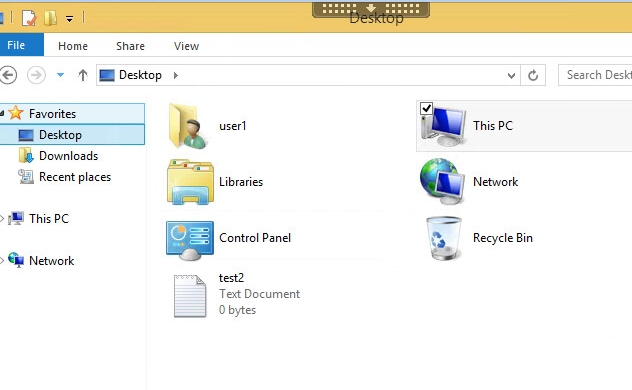Click Downloads folder icon in sidebar
This screenshot has height=390, width=632.
pyautogui.click(x=26, y=156)
